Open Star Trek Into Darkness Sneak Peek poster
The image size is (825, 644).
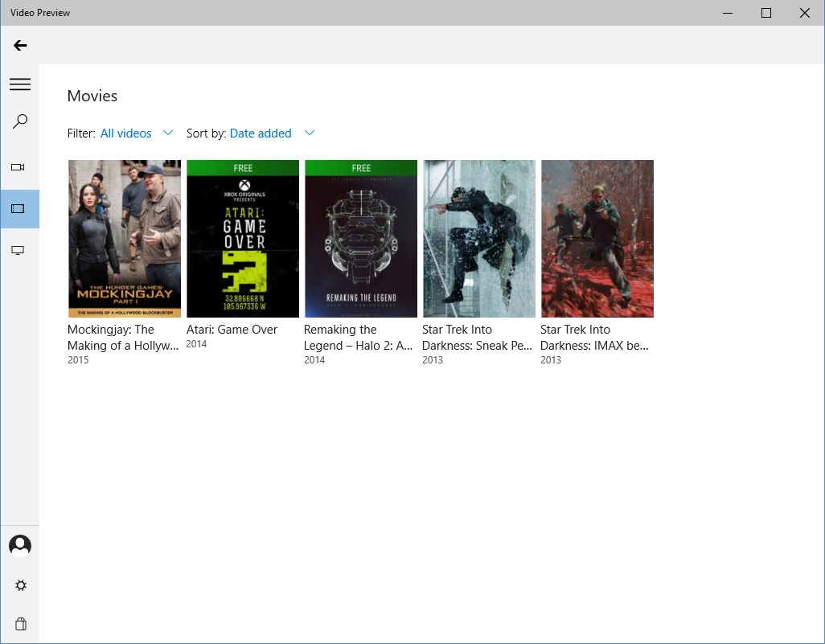click(x=479, y=239)
